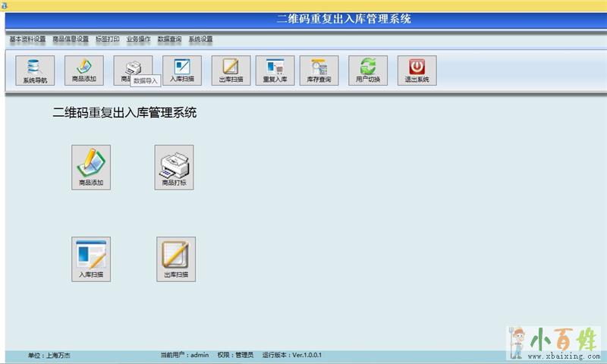Click the 当前用户 admin status text
607x364 pixels.
point(184,355)
